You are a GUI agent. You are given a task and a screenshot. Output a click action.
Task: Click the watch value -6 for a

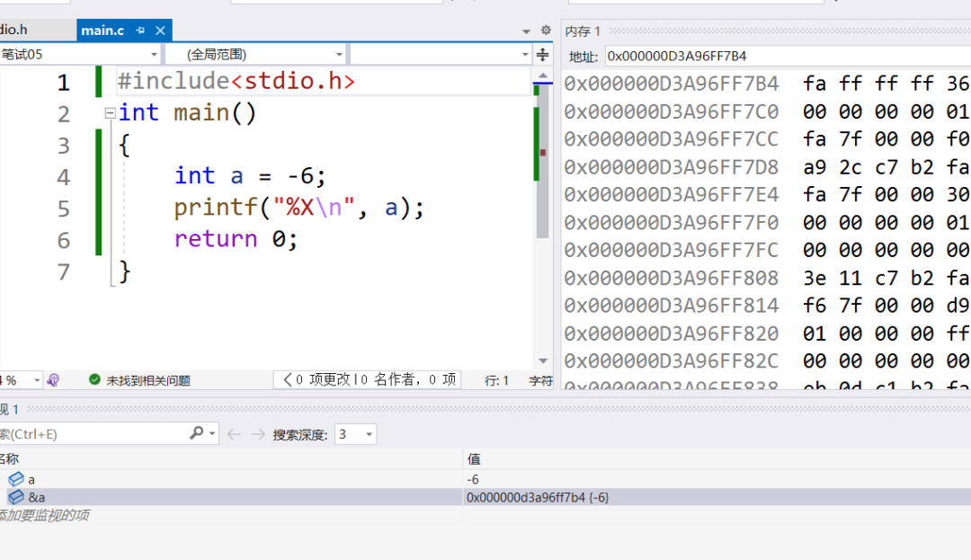pos(473,480)
